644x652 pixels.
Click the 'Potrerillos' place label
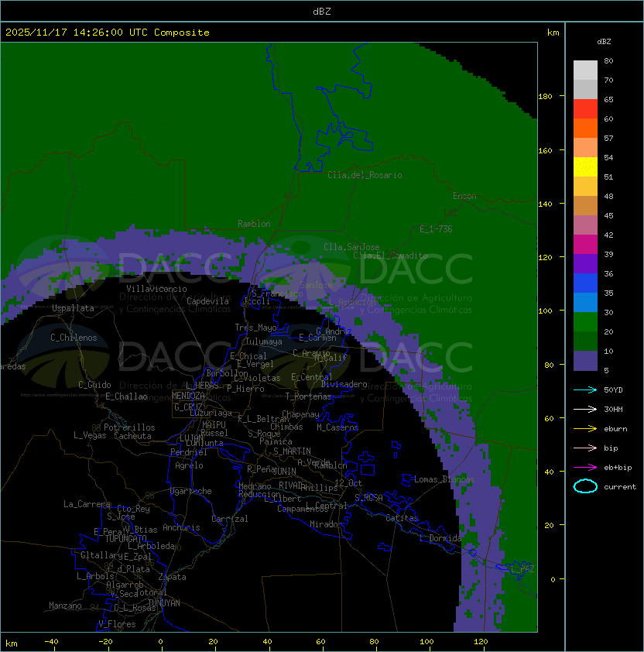click(x=129, y=427)
